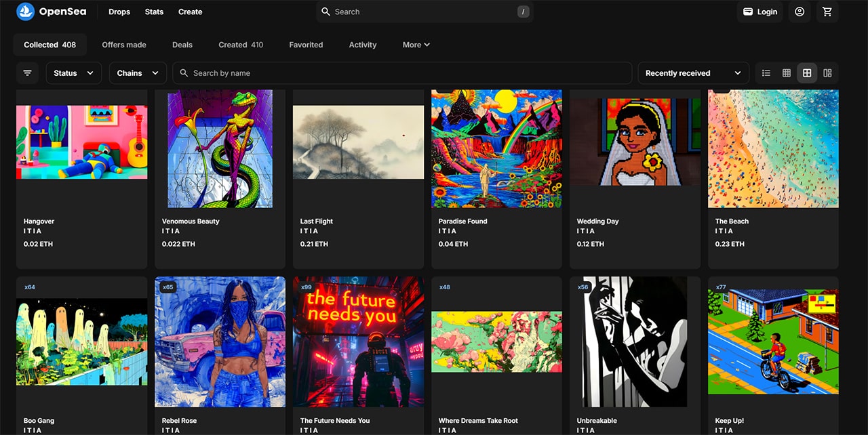This screenshot has width=868, height=435.
Task: Click the x65 quantity badge
Action: (x=168, y=287)
